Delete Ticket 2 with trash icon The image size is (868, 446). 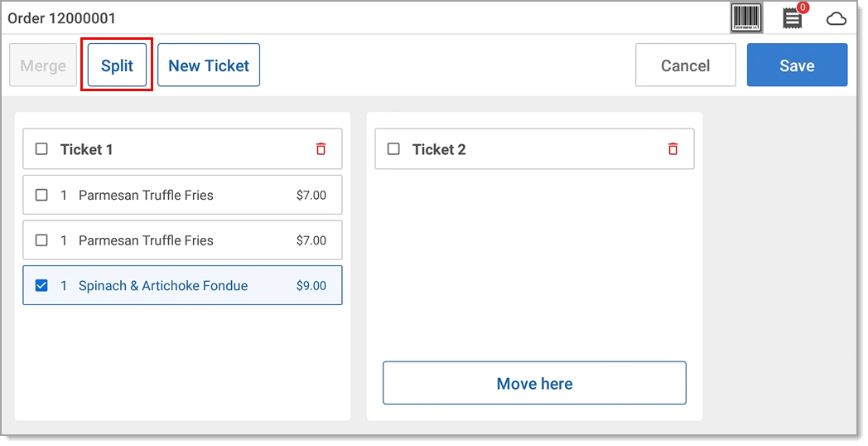tap(673, 149)
